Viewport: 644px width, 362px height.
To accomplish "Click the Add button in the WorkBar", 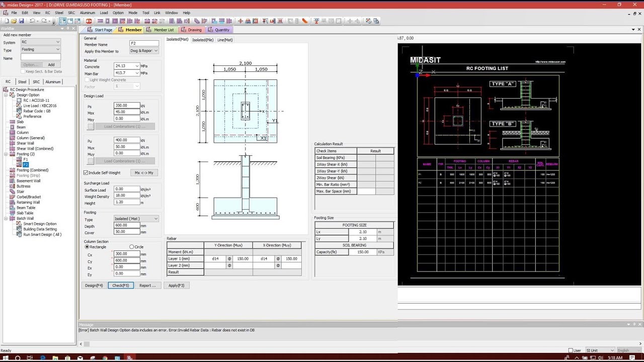I will coord(51,65).
